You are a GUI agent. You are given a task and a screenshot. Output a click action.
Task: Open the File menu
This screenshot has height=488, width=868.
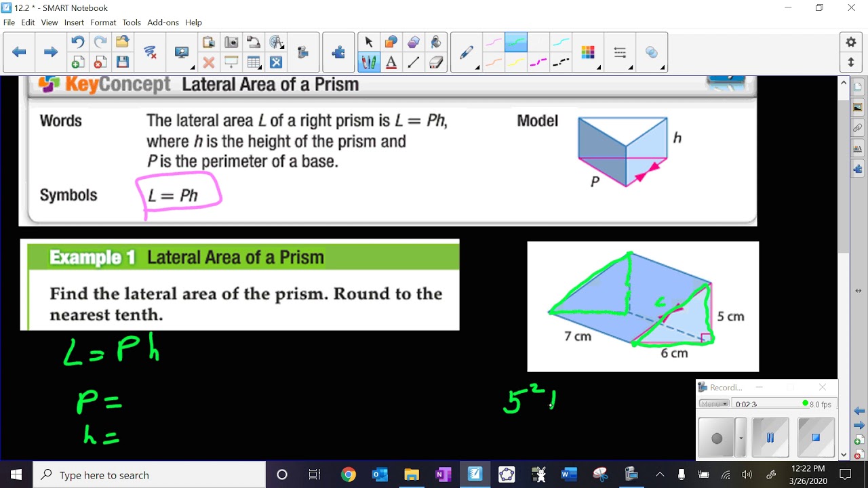click(9, 22)
